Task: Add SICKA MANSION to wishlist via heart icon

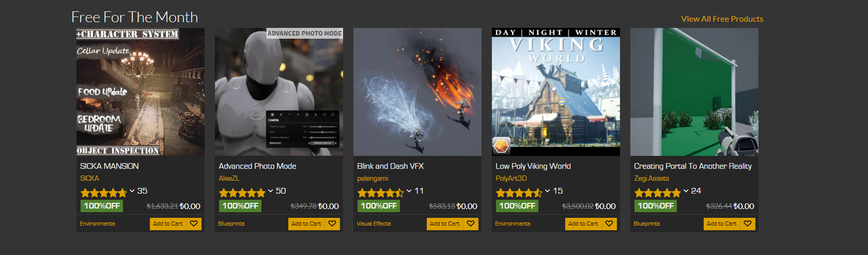Action: pos(194,224)
